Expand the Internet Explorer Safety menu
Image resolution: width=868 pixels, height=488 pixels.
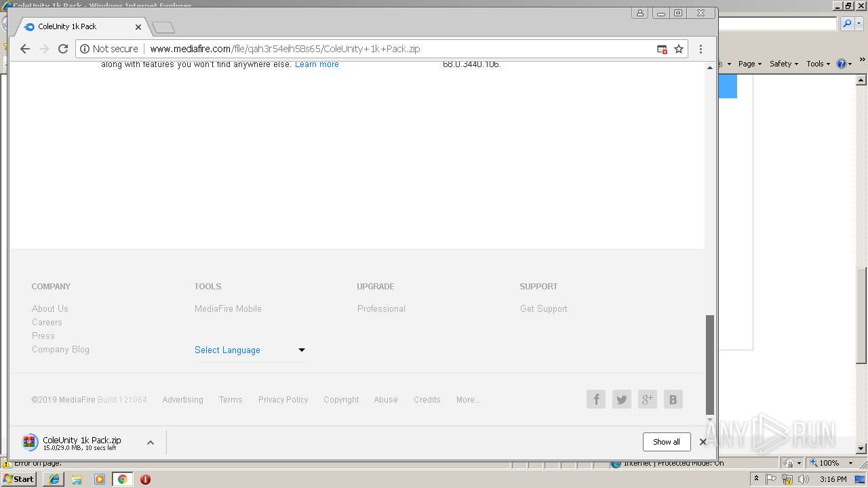point(784,64)
